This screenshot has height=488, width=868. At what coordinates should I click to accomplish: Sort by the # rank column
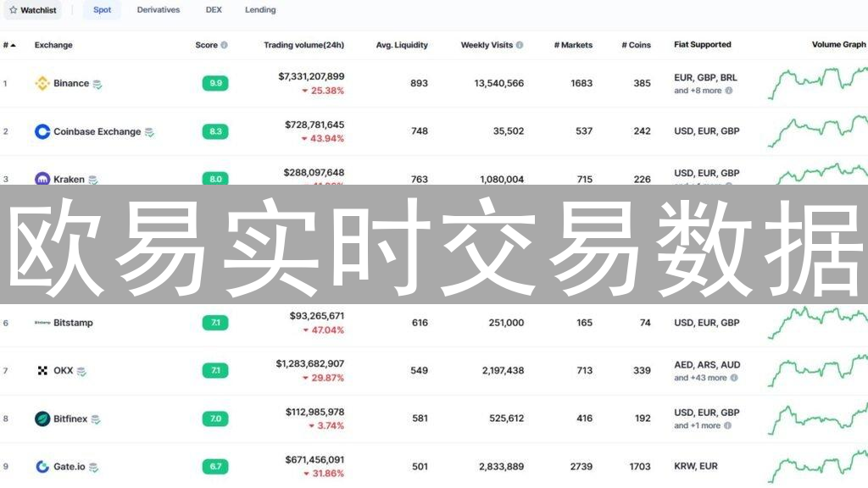[x=9, y=45]
